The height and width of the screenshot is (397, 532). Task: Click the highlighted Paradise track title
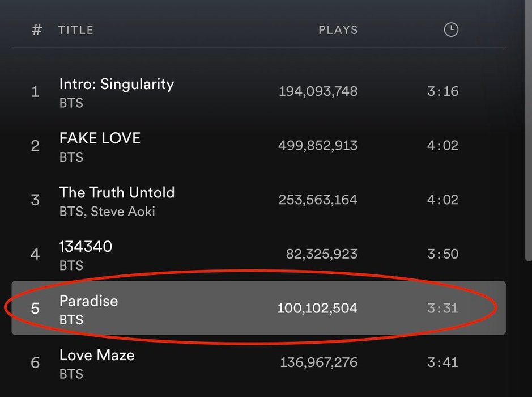click(x=88, y=301)
